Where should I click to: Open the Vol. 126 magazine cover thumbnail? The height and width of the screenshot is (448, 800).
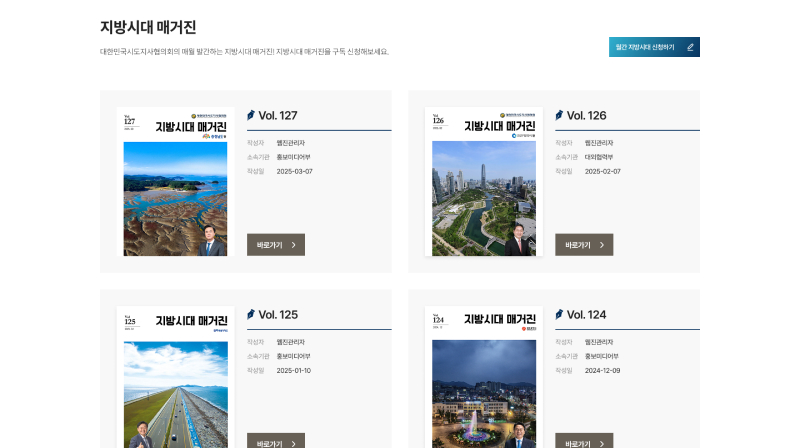[484, 182]
